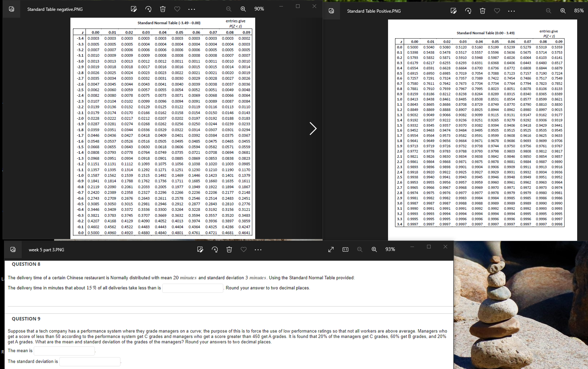Open the See more menu in Standard Table negative window
The width and height of the screenshot is (588, 369).
(x=192, y=9)
